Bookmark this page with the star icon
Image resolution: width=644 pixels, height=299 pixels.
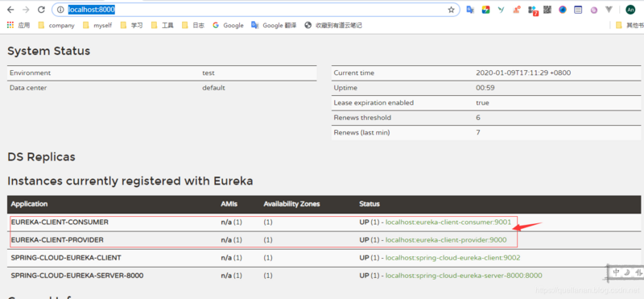(x=451, y=10)
